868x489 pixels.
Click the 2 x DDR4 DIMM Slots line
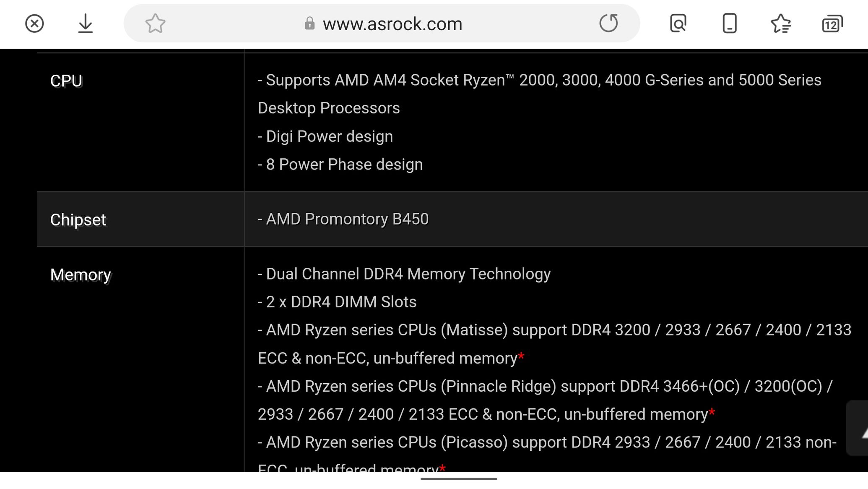[337, 302]
